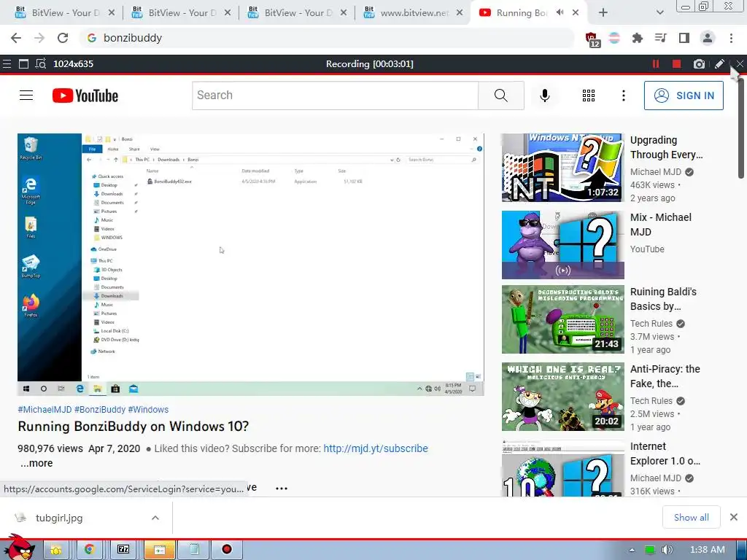Open Tech Rules channel under Ruining Baldi's

[x=651, y=324]
